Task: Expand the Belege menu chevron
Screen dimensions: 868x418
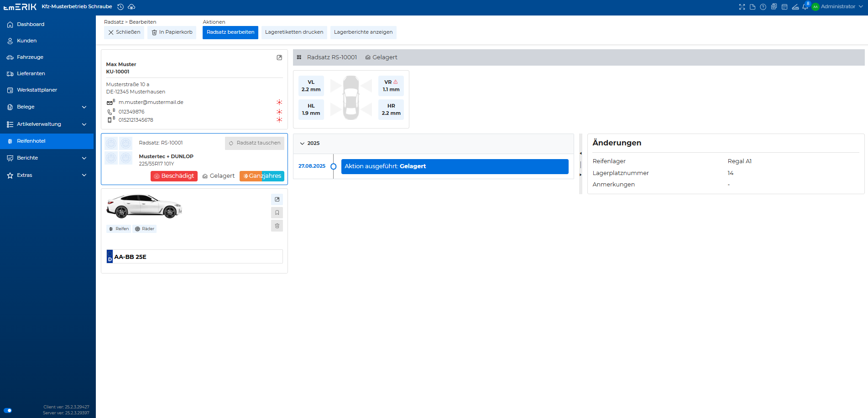Action: (84, 107)
